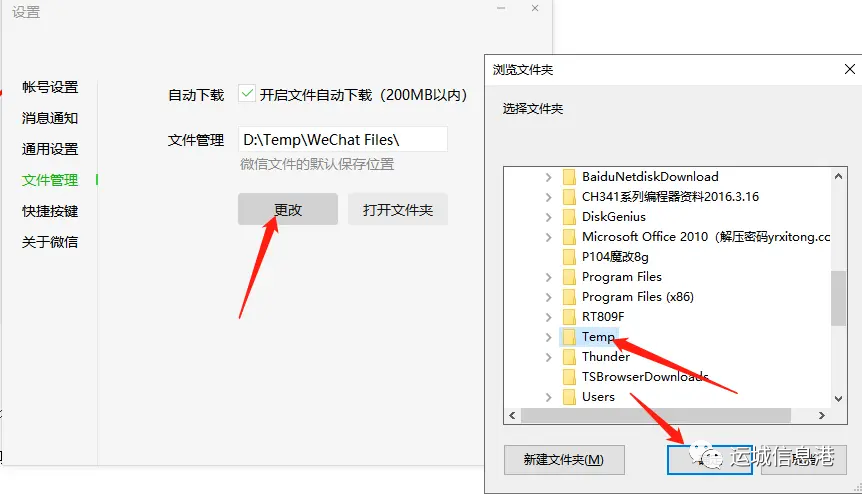
Task: Click the BaiduNetdiskDownload folder icon
Action: point(569,177)
